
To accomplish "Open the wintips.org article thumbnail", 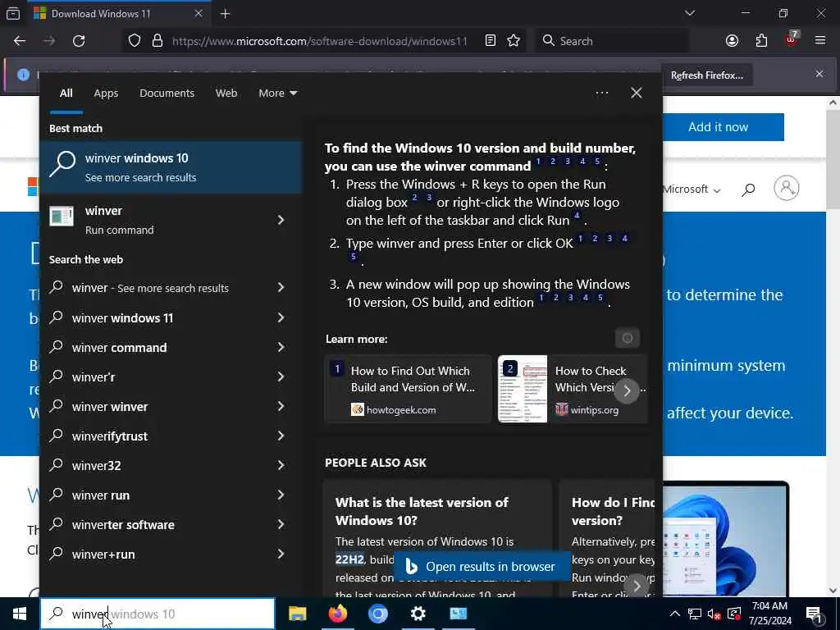I will pos(523,389).
